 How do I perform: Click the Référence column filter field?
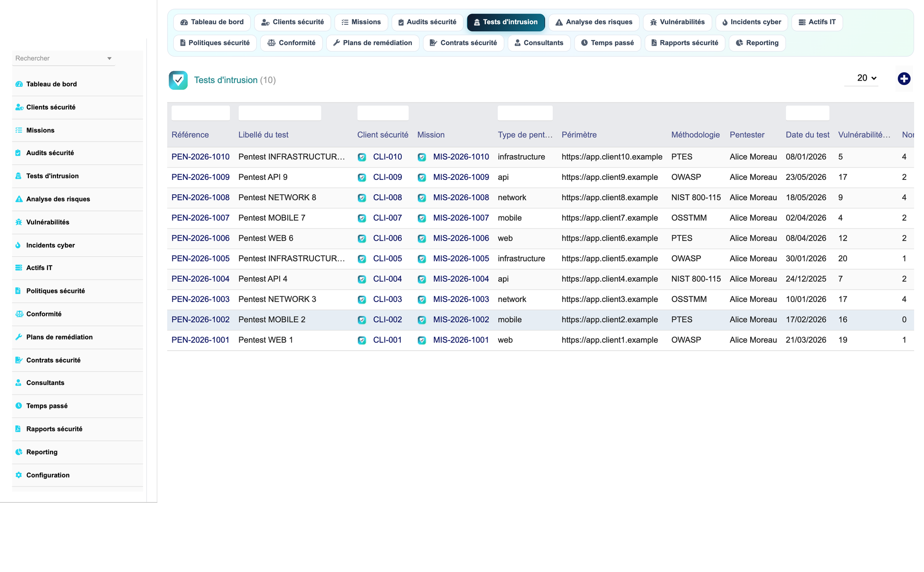tap(200, 113)
